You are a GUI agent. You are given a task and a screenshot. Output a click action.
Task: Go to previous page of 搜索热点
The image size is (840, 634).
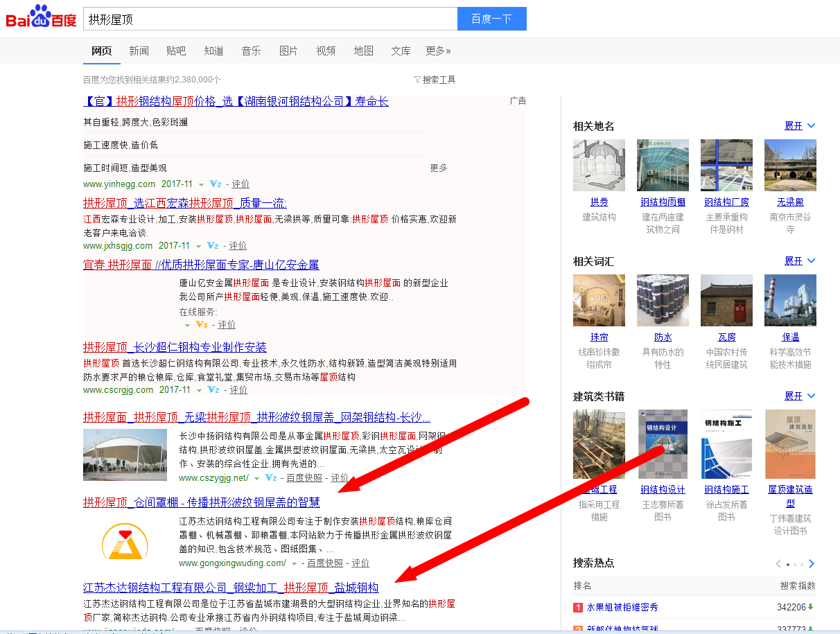coord(778,563)
